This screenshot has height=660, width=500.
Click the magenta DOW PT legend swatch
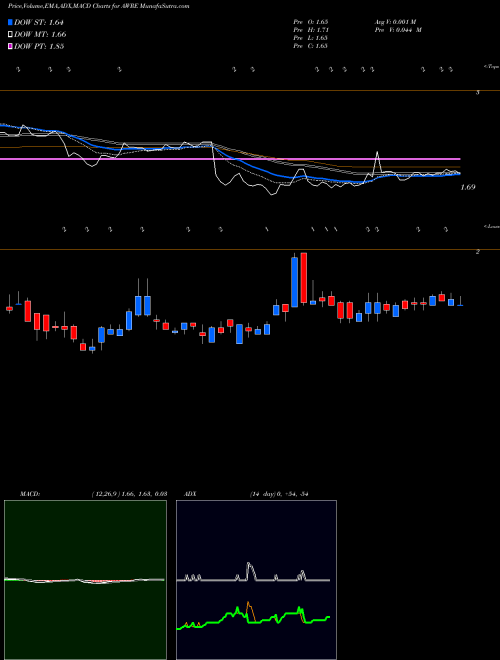(x=11, y=46)
